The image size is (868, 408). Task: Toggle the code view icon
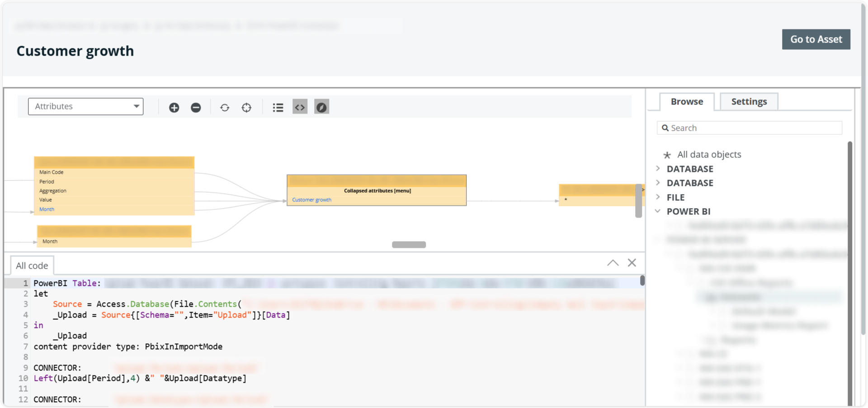coord(300,107)
